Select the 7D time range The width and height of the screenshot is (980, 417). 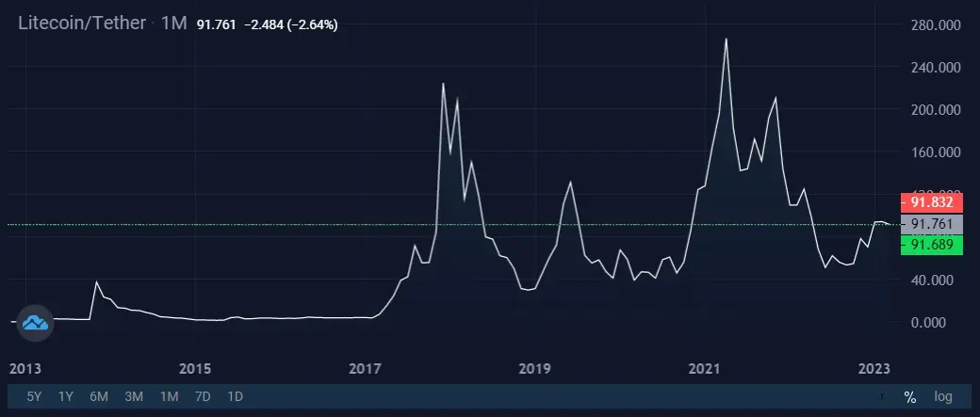pos(203,396)
